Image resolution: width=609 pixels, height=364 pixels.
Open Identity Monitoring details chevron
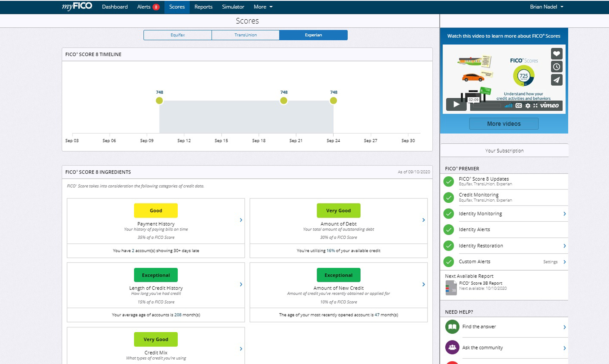[565, 214]
